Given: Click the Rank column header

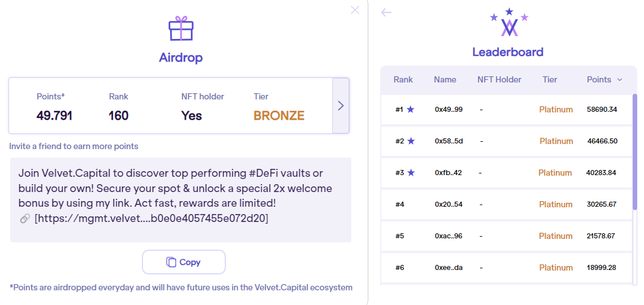Looking at the screenshot, I should pyautogui.click(x=403, y=80).
